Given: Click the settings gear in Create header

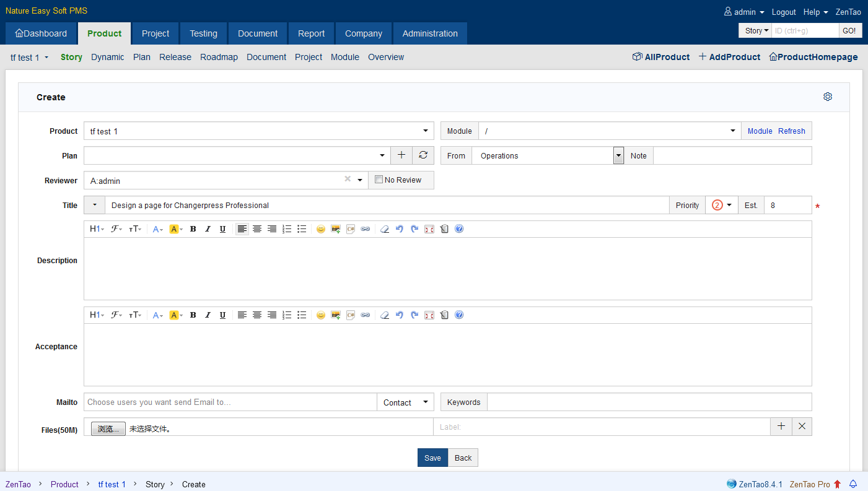Looking at the screenshot, I should (828, 97).
